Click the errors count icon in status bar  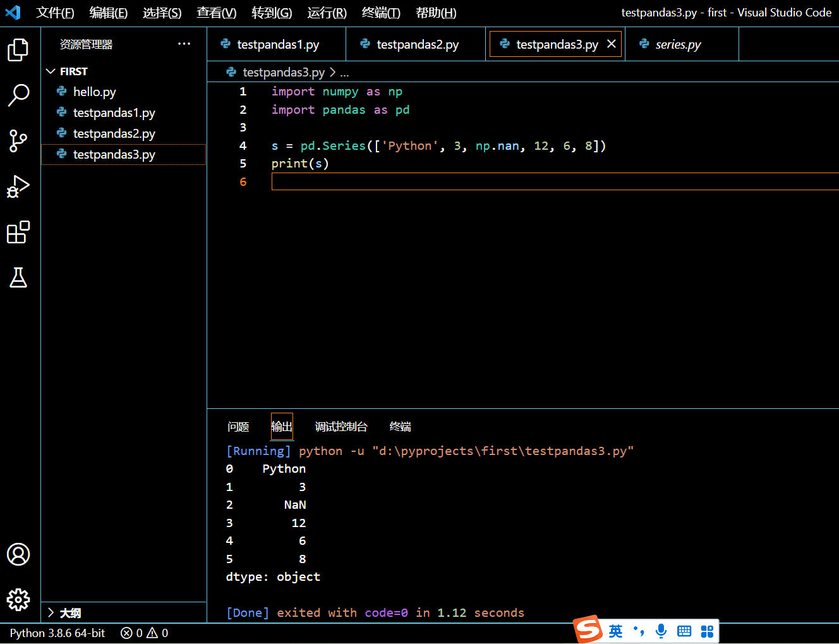coord(126,633)
